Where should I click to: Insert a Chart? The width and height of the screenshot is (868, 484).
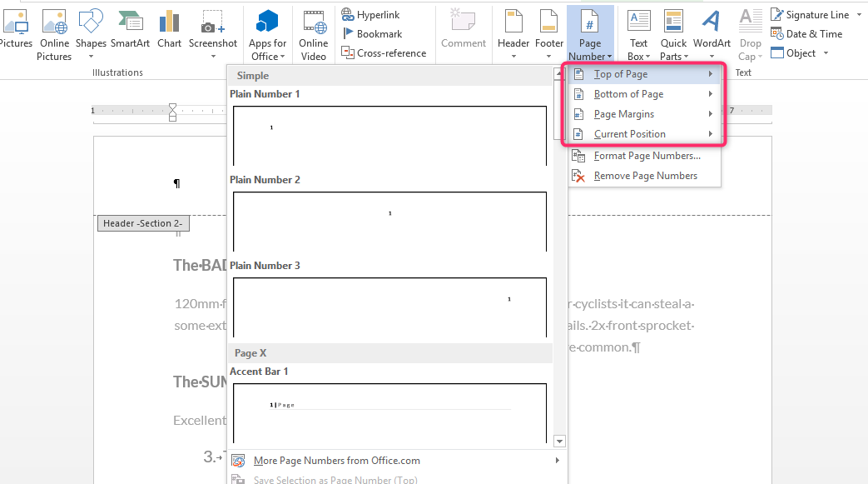point(169,30)
